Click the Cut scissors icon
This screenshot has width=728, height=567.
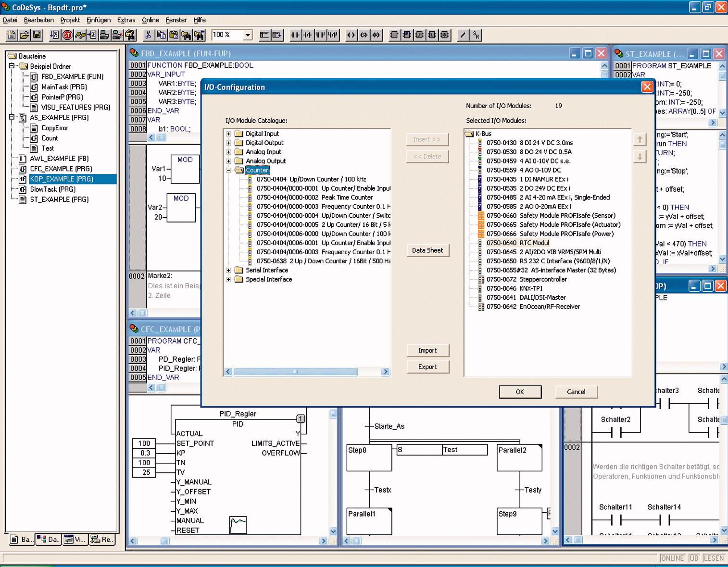tap(149, 35)
